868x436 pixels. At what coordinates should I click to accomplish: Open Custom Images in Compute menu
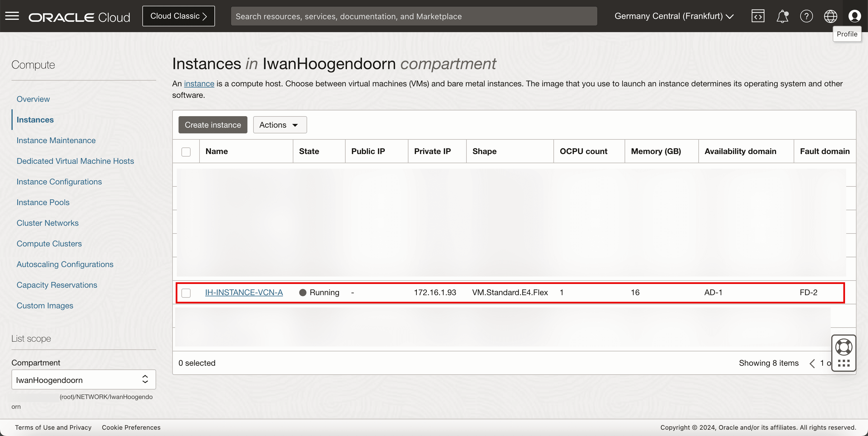point(45,306)
